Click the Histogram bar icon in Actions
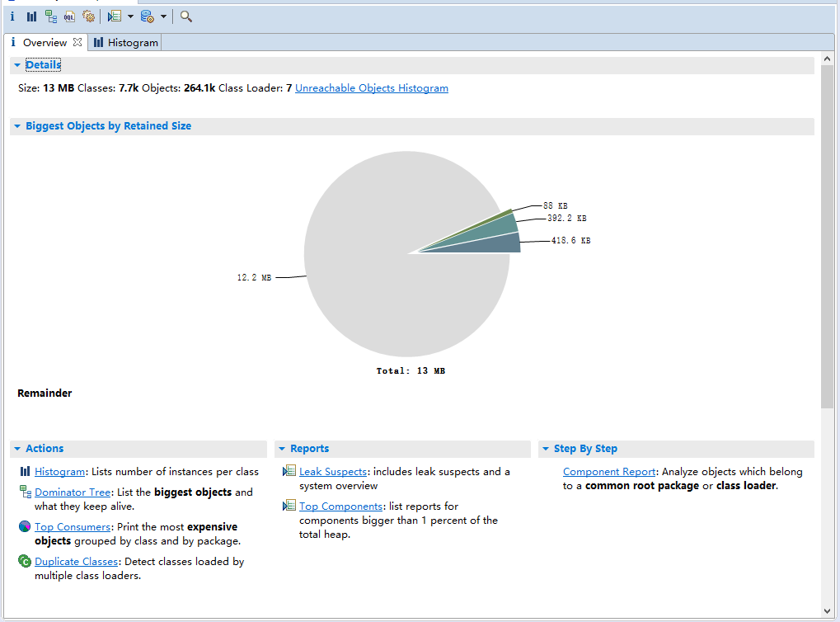Viewport: 840px width, 622px height. click(25, 471)
